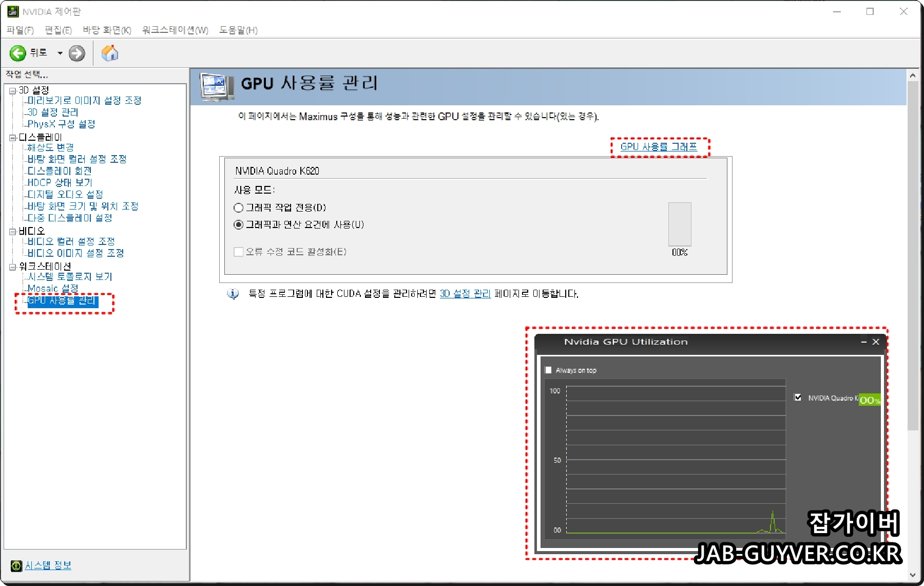924x586 pixels.
Task: Follow the 3D 설정 관리 link in the note
Action: coord(465,294)
